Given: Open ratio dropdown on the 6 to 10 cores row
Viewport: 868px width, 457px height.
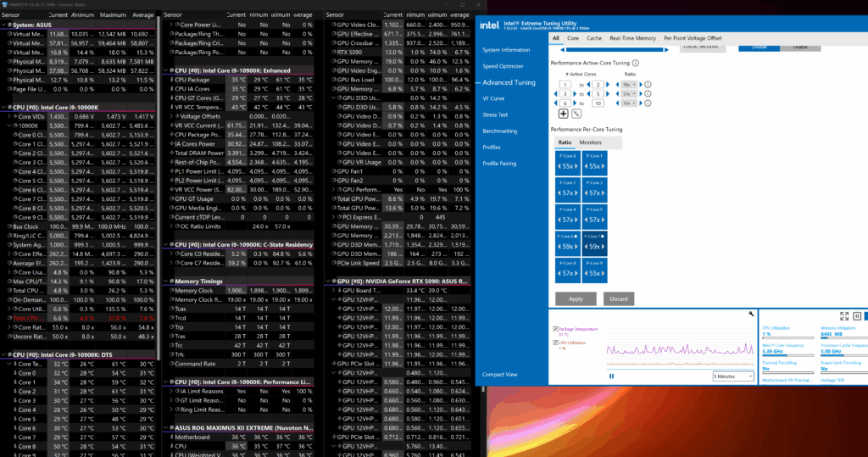Looking at the screenshot, I should (x=629, y=103).
